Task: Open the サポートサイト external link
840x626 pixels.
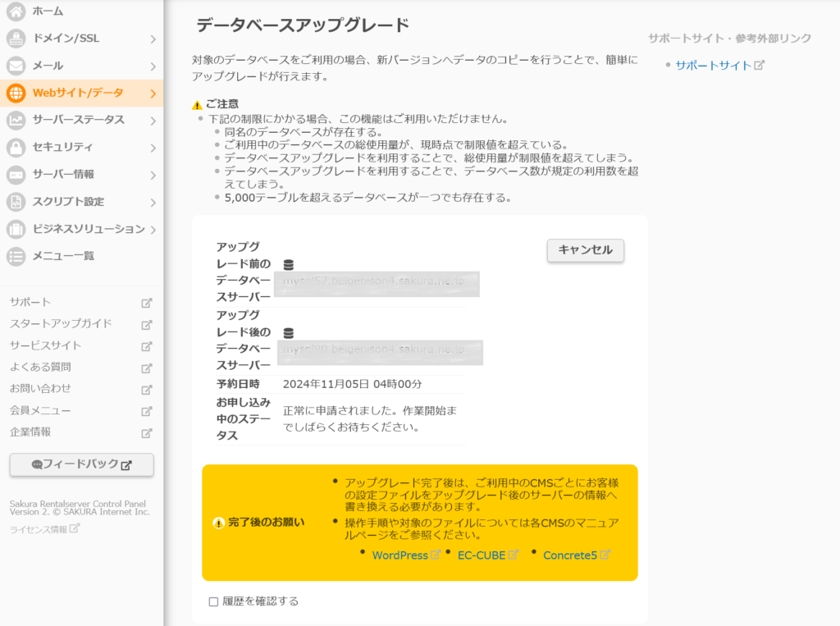Action: click(x=713, y=65)
